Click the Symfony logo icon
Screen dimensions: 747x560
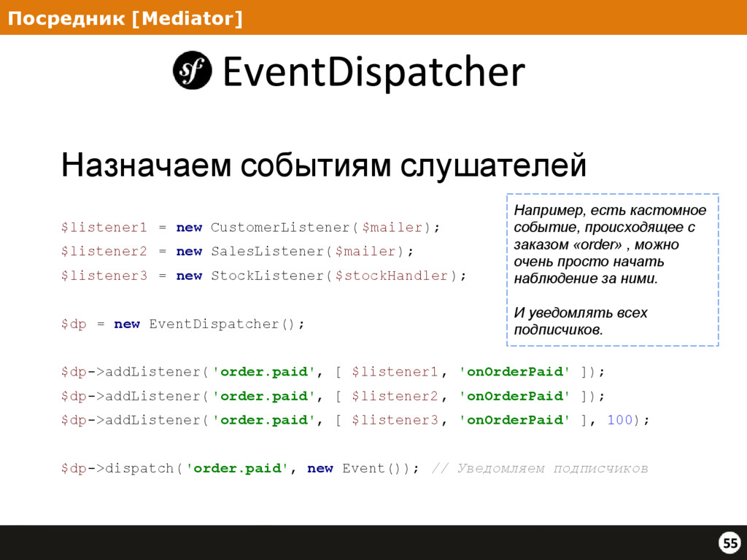(193, 71)
